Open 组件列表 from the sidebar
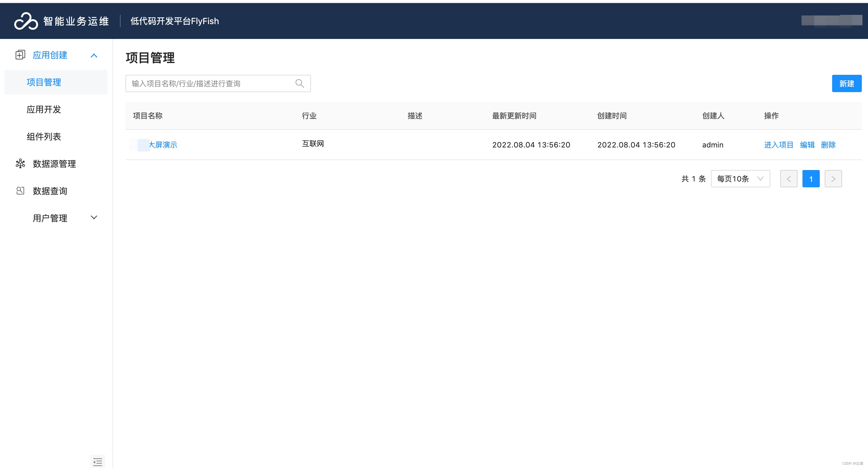868x468 pixels. pyautogui.click(x=44, y=136)
